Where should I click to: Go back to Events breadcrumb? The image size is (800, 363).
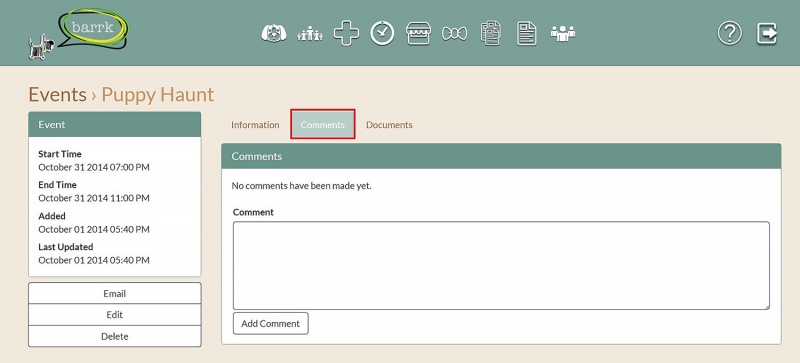[57, 94]
